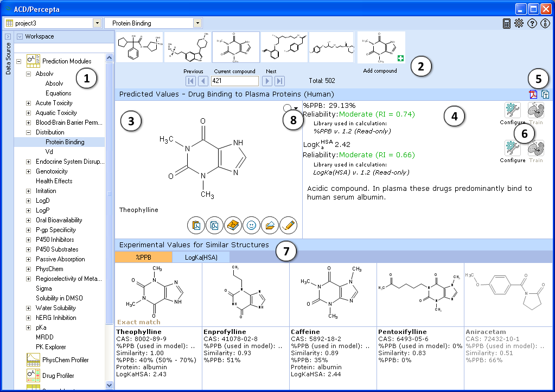555x392 pixels.
Task: Click the SMILES smiley face icon
Action: click(251, 226)
